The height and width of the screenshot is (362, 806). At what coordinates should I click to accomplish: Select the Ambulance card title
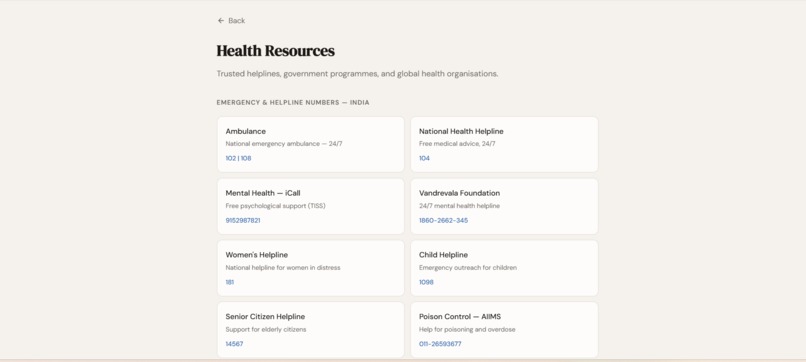tap(245, 131)
